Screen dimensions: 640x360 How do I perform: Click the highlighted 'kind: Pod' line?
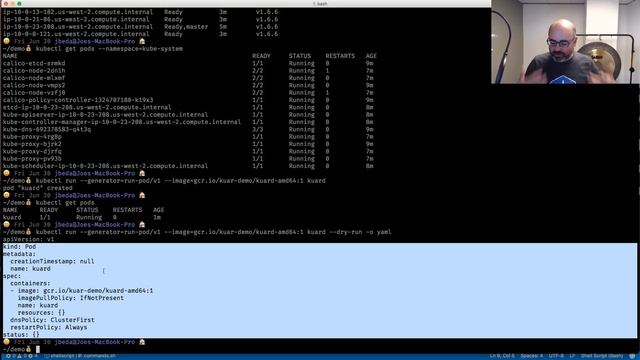tap(19, 247)
